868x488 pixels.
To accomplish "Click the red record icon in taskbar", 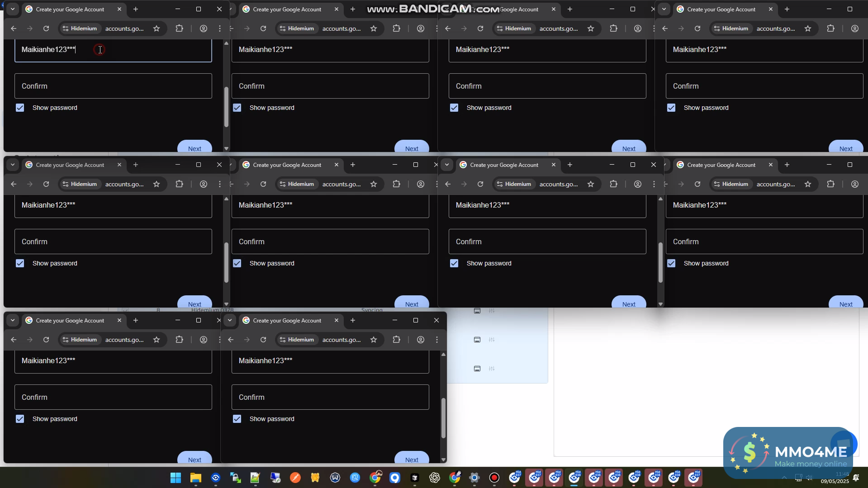I will [x=494, y=478].
